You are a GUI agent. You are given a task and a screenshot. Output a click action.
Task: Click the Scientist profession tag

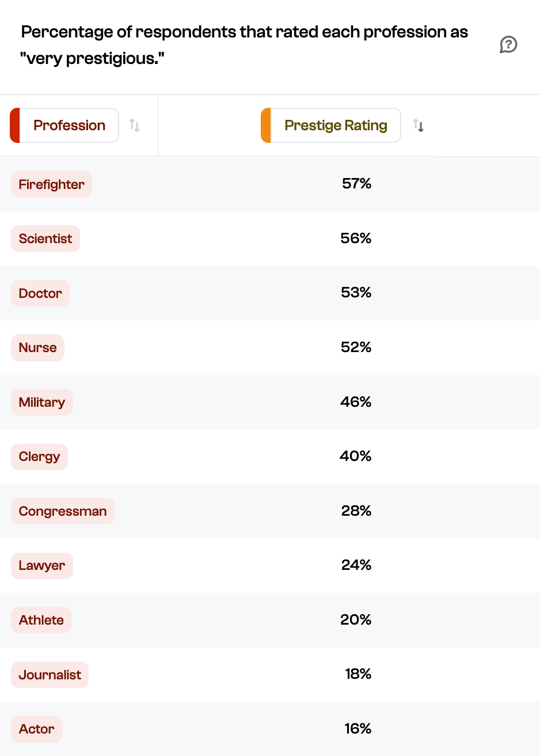(x=45, y=238)
